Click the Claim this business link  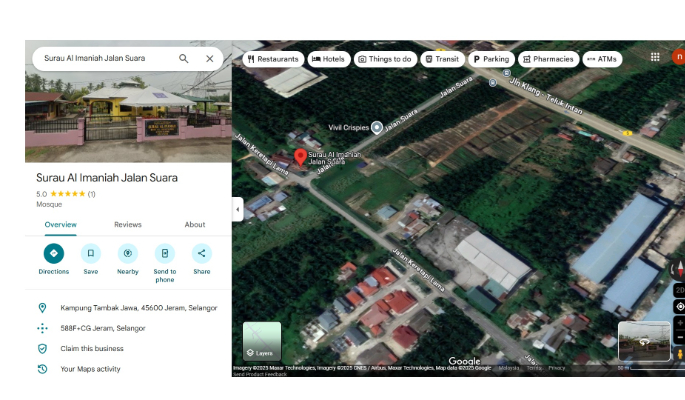pos(92,348)
